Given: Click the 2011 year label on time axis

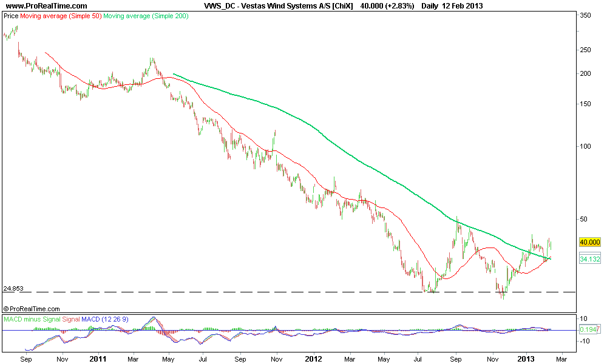Looking at the screenshot, I should pyautogui.click(x=98, y=359).
